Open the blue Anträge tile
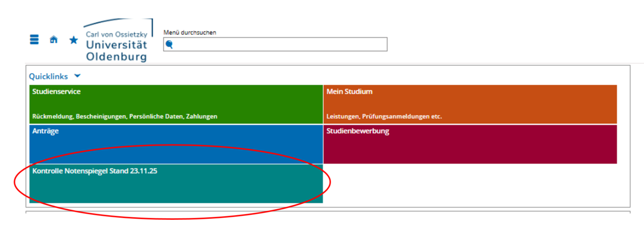The height and width of the screenshot is (244, 644). click(176, 144)
